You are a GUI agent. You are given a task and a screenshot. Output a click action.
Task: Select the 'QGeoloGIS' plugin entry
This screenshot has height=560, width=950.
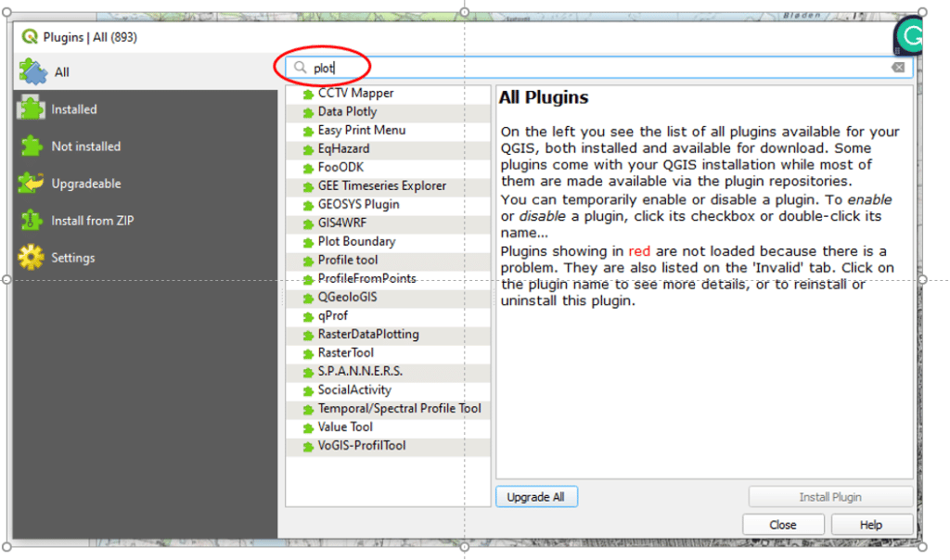coord(388,298)
